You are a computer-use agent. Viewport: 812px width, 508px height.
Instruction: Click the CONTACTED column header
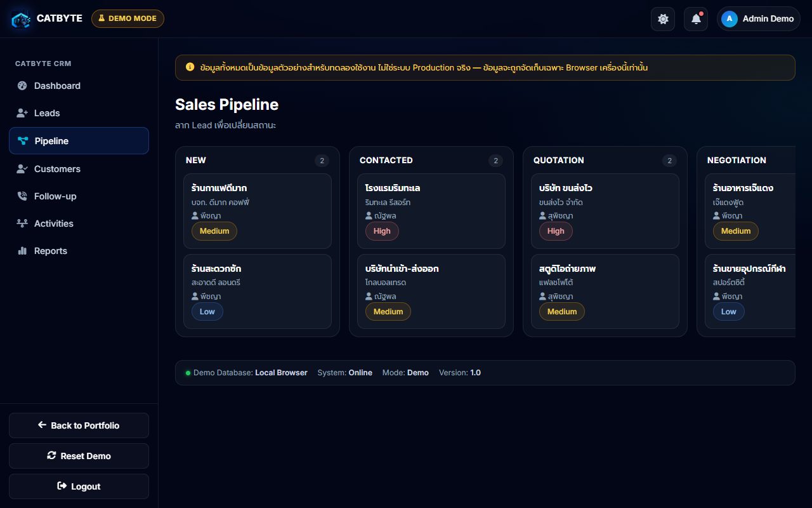386,160
